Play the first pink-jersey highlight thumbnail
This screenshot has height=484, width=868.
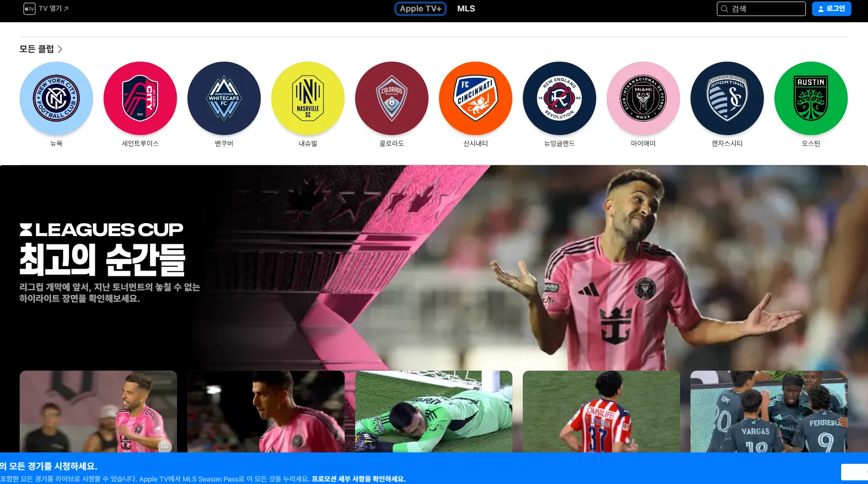point(98,412)
